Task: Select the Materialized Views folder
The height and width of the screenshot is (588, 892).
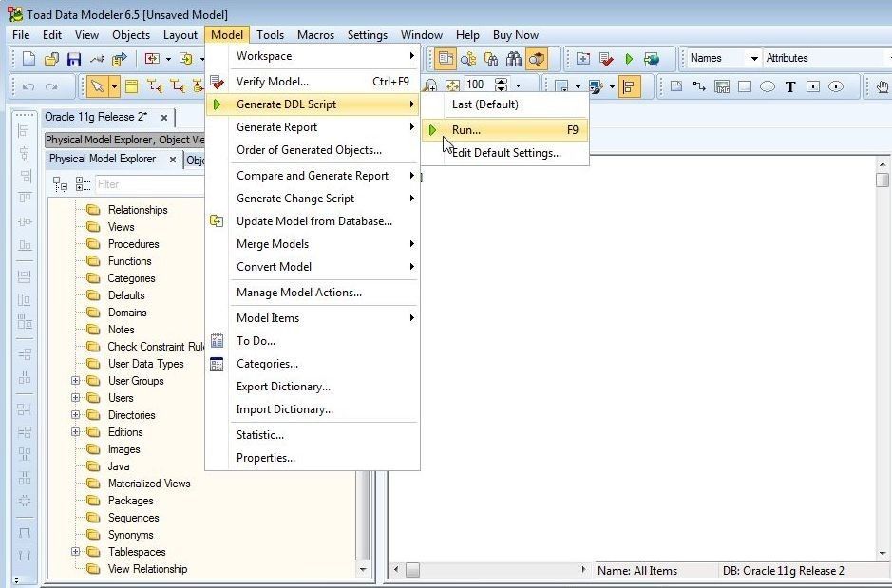Action: click(149, 484)
